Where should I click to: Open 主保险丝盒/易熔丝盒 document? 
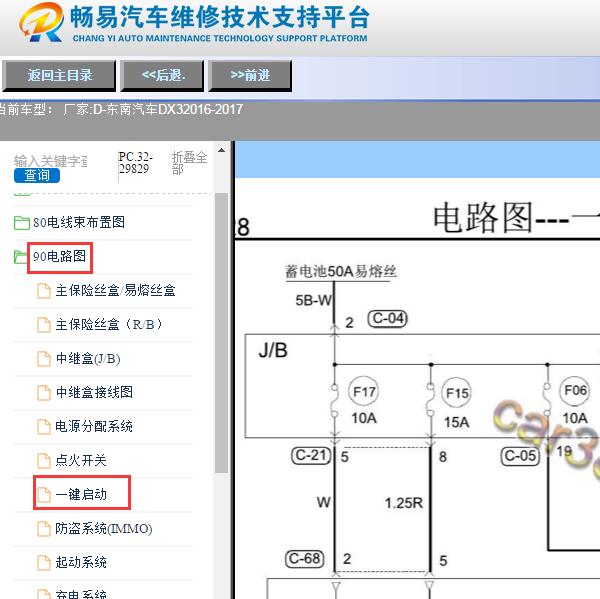115,291
